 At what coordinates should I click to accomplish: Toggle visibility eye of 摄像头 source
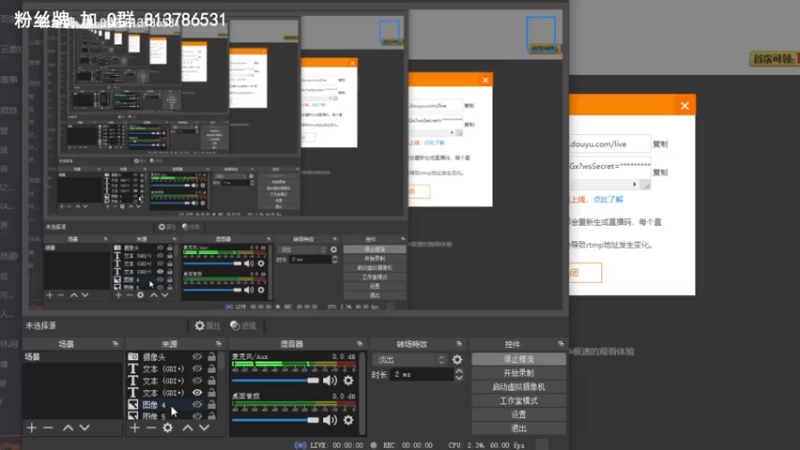point(197,357)
